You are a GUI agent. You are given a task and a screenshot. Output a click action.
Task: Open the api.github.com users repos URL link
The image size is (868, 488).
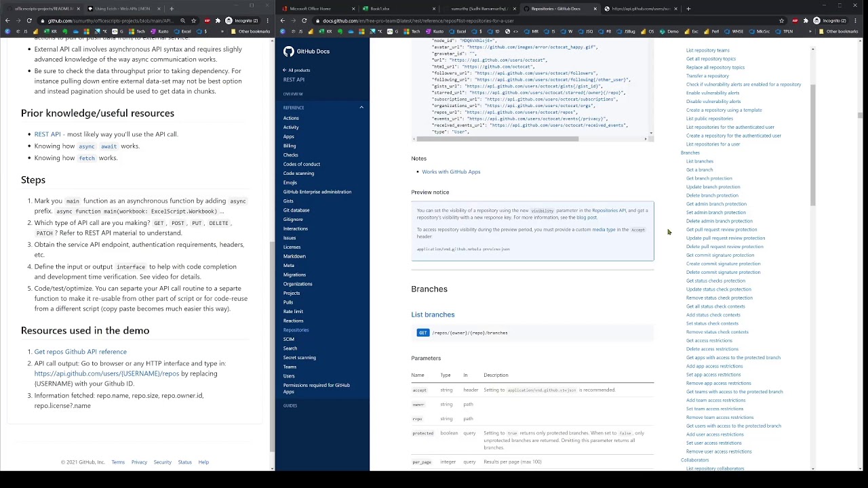(x=107, y=373)
